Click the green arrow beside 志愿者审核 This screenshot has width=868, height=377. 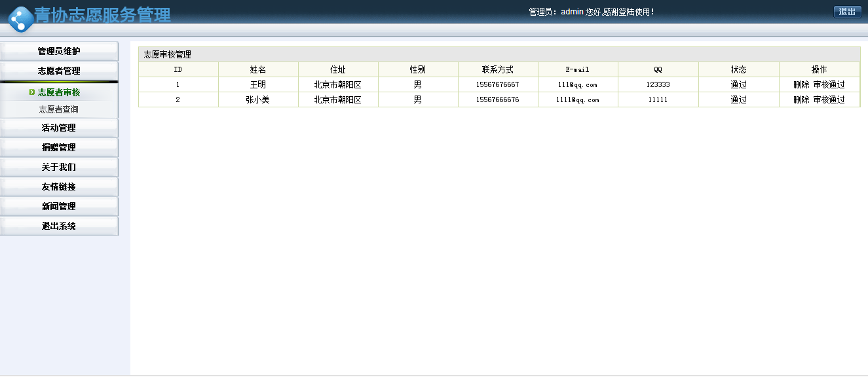31,92
